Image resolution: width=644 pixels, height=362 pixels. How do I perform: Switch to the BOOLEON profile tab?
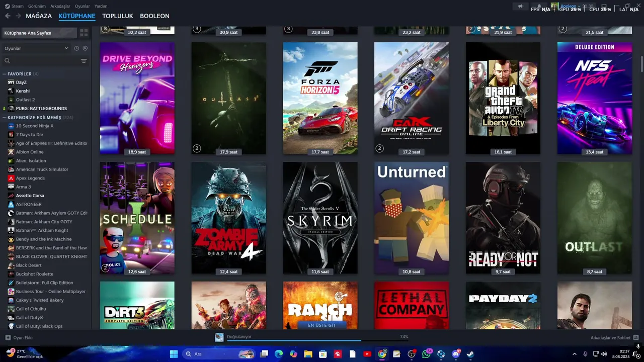(154, 16)
